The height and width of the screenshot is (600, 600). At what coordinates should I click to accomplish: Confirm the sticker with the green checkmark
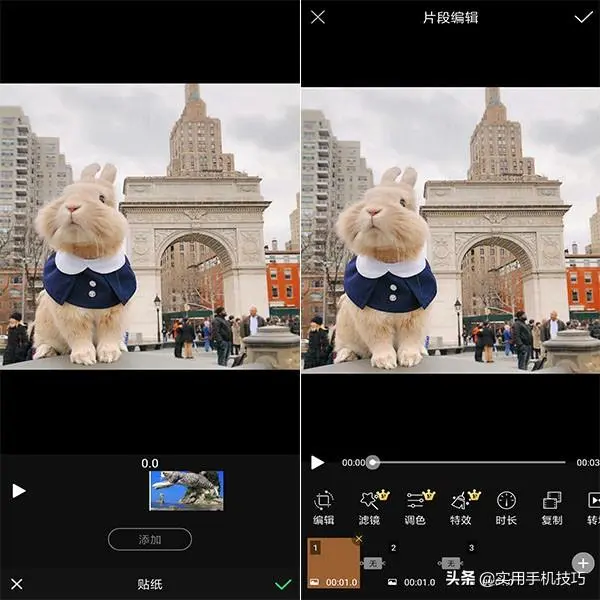pos(283,584)
